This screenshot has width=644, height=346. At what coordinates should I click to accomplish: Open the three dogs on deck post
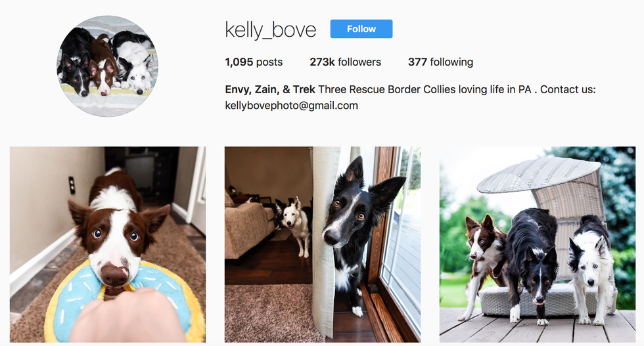point(538,245)
